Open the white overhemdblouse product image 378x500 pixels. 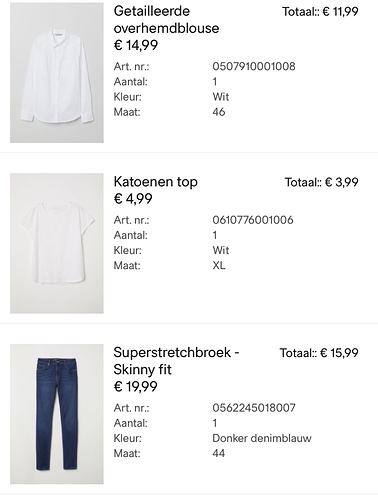[x=57, y=73]
